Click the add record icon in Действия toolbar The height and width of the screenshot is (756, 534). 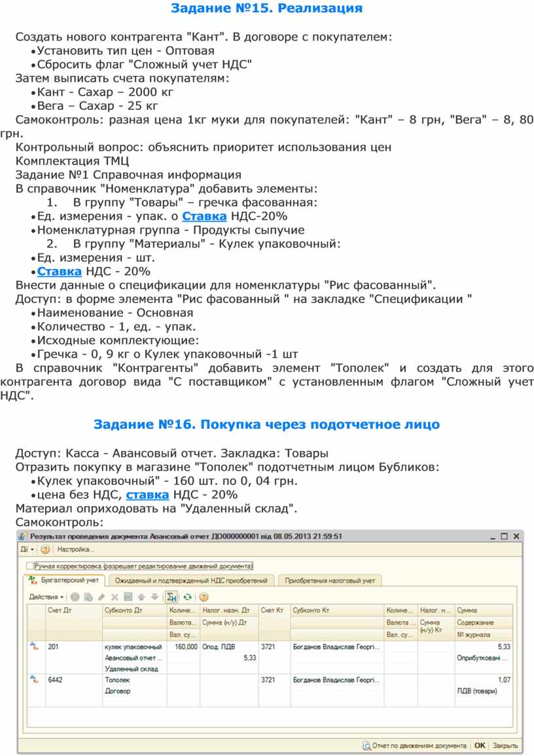[75, 597]
